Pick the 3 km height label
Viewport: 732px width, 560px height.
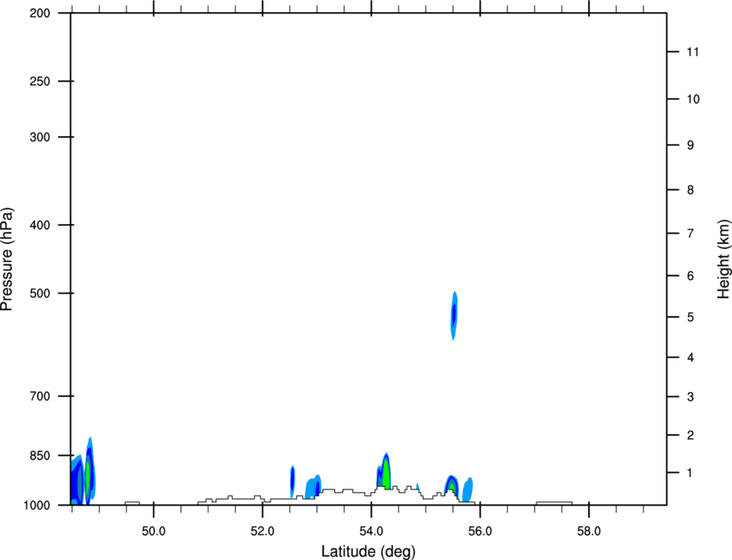pos(691,397)
